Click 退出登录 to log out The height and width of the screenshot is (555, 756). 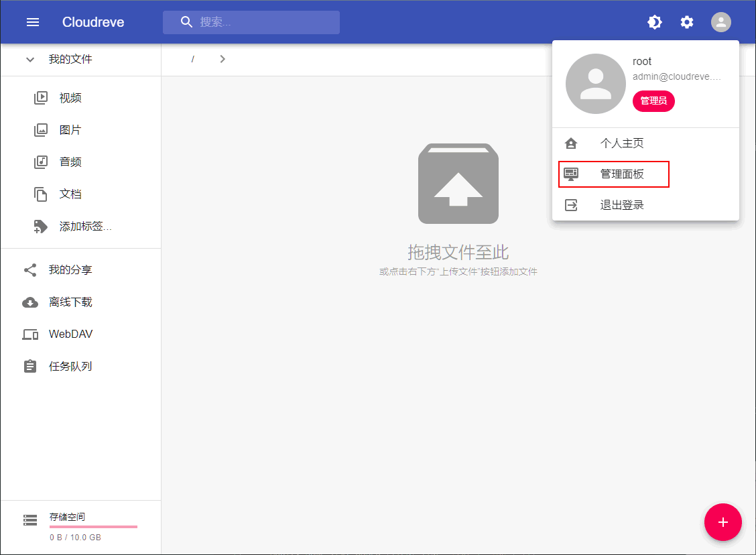coord(622,205)
